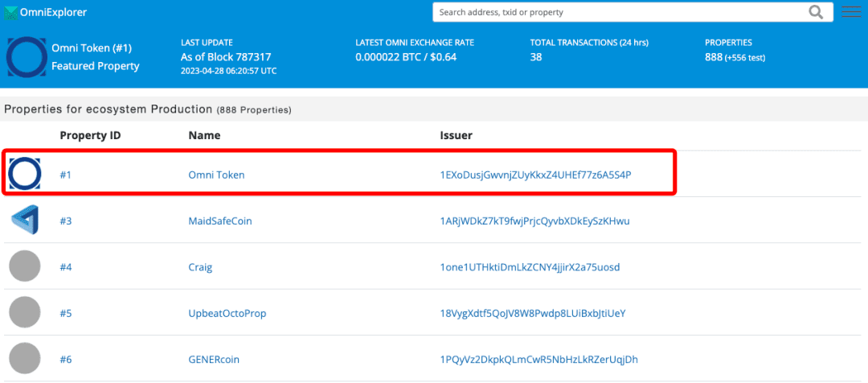
Task: Click the 2023-04-28 06:20:57 UTC timestamp
Action: 228,71
